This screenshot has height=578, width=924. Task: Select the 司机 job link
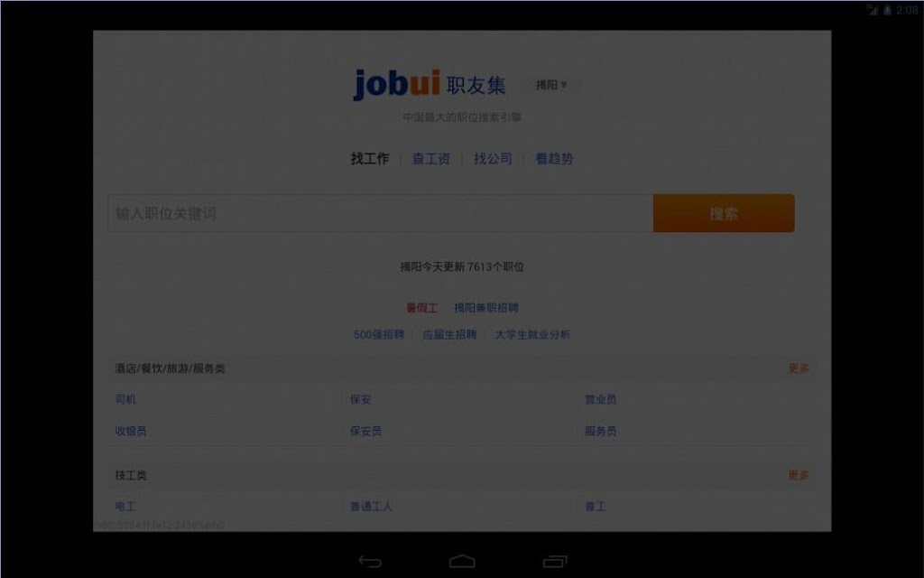point(125,399)
